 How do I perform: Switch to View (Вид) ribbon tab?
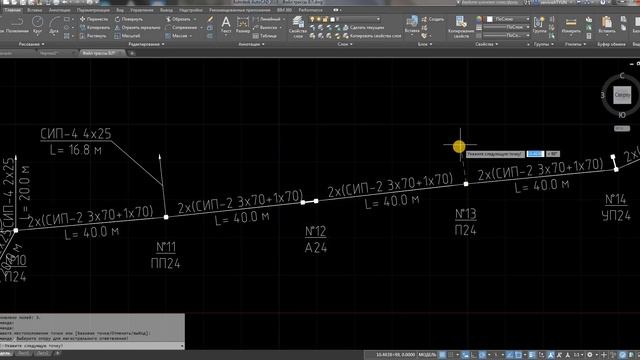click(x=120, y=10)
